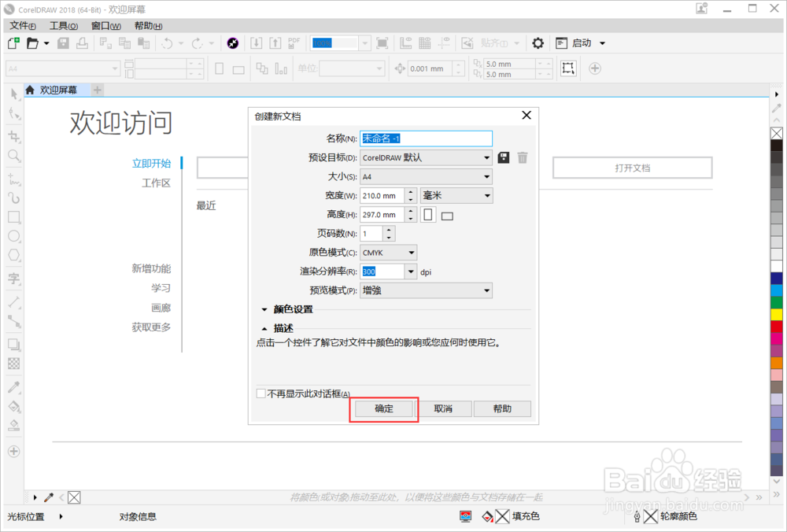Click the 打开文档 button

tap(633, 168)
